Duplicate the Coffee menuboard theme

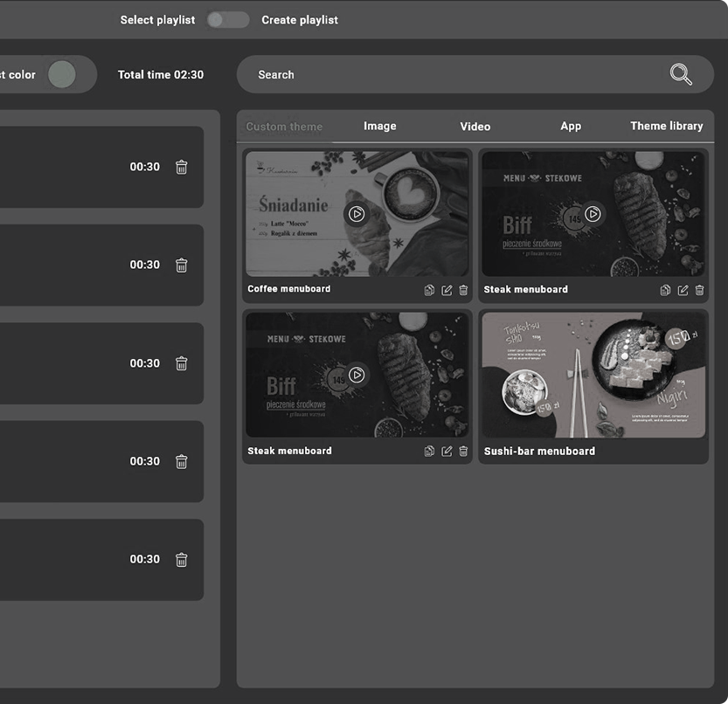coord(429,290)
